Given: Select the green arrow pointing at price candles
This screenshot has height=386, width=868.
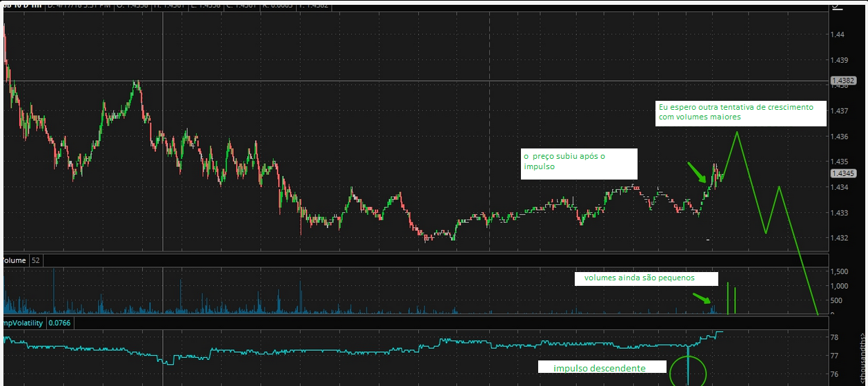Looking at the screenshot, I should click(x=696, y=172).
